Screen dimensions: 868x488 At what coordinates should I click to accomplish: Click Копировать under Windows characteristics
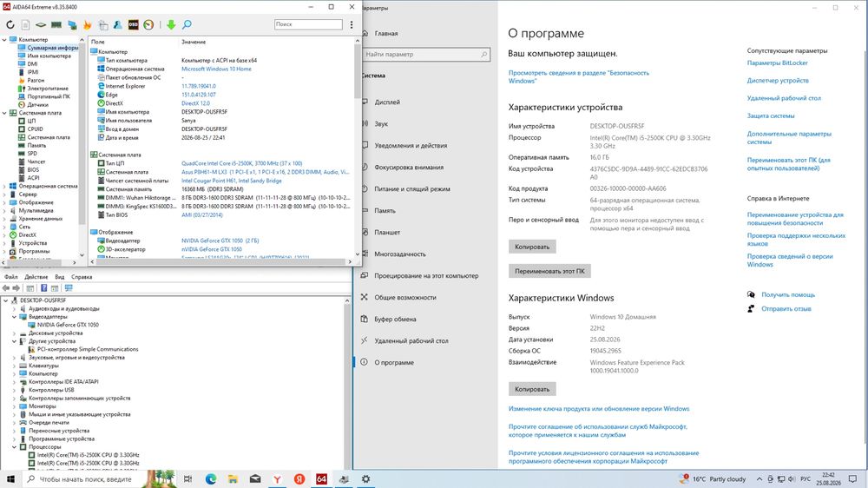point(532,389)
